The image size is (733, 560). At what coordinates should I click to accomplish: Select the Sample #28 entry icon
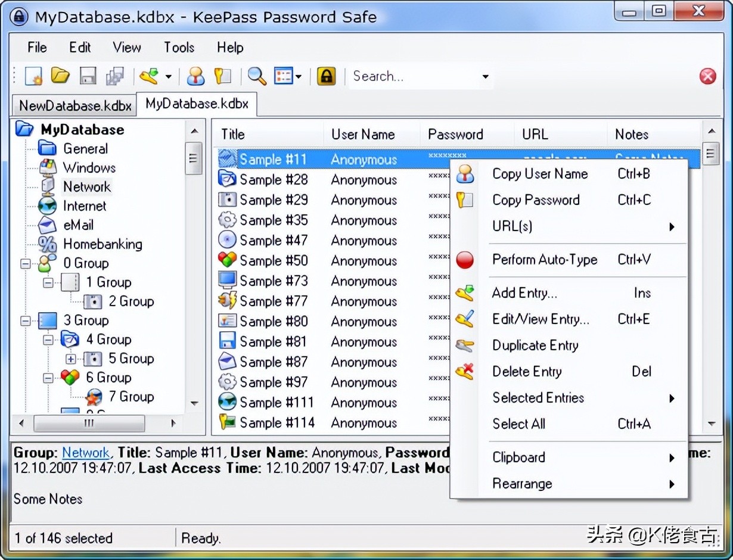[x=228, y=179]
